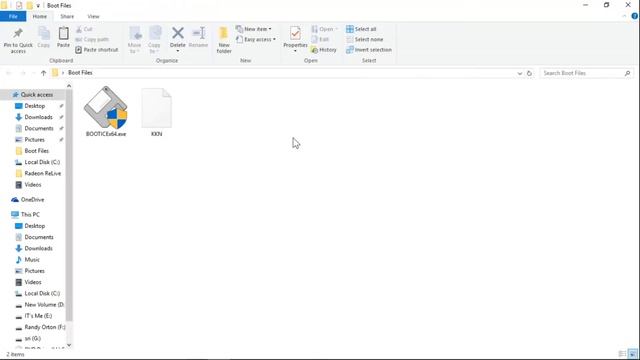Switch to the Share ribbon tab
The width and height of the screenshot is (640, 360).
click(67, 16)
